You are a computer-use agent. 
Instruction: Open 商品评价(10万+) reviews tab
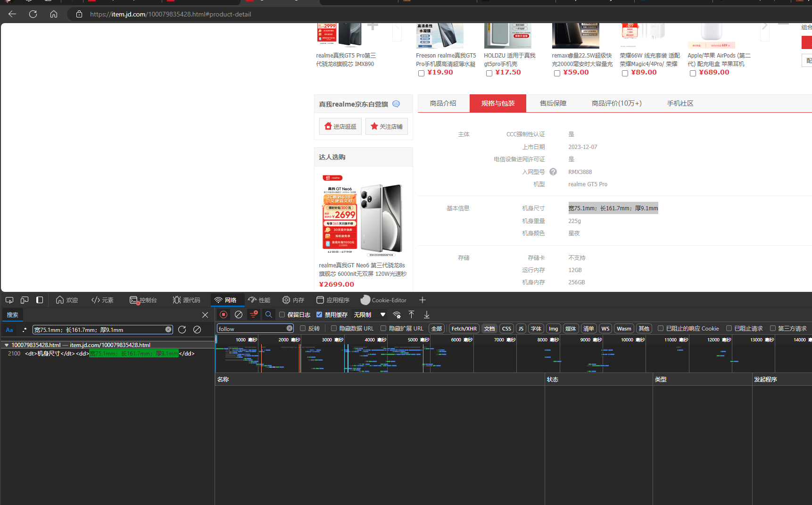pos(616,103)
